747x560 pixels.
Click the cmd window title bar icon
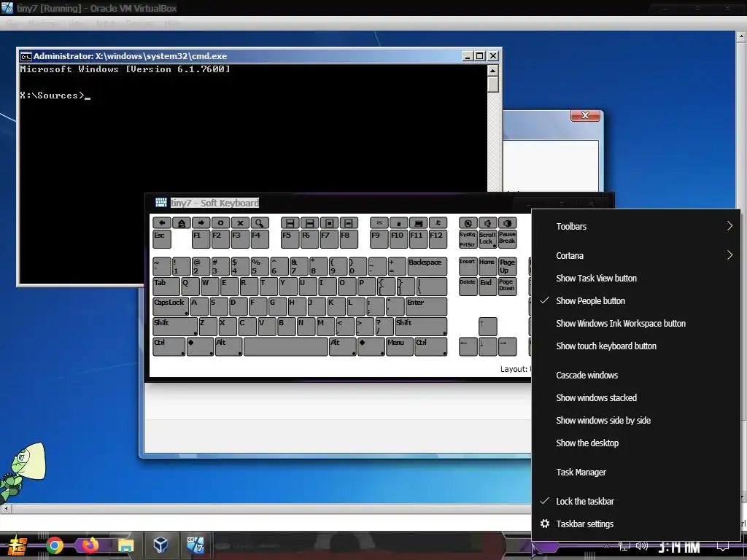(26, 56)
